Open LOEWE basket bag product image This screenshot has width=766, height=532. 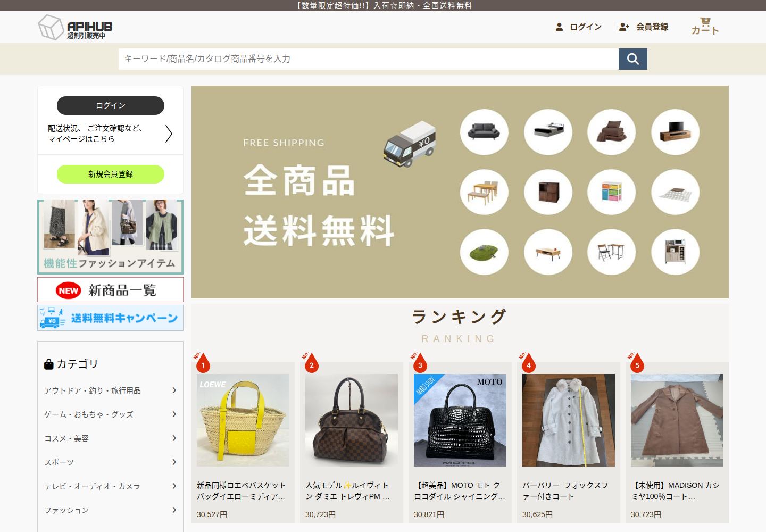[243, 420]
